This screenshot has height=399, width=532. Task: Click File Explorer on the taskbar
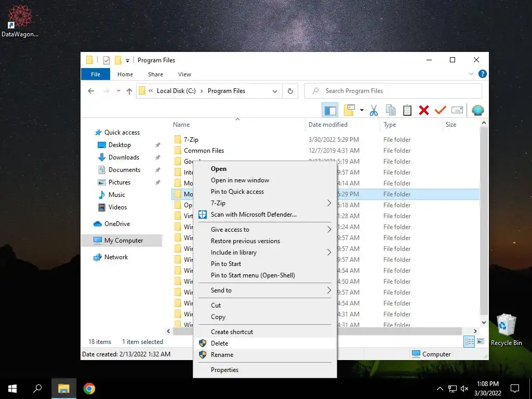(63, 389)
